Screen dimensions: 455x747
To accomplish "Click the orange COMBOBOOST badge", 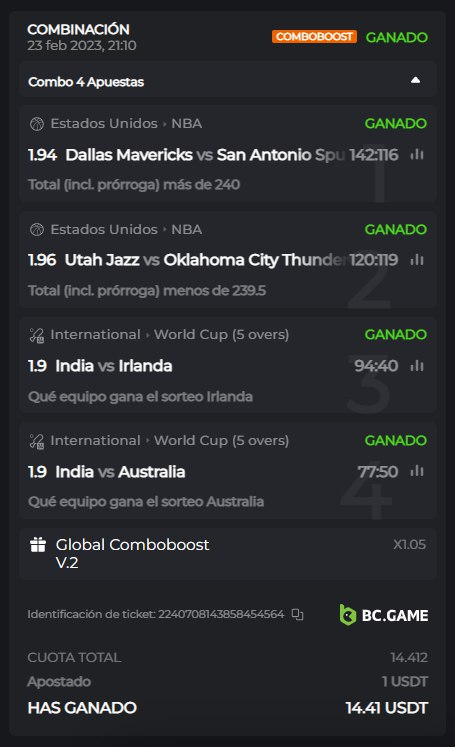I will (x=314, y=37).
